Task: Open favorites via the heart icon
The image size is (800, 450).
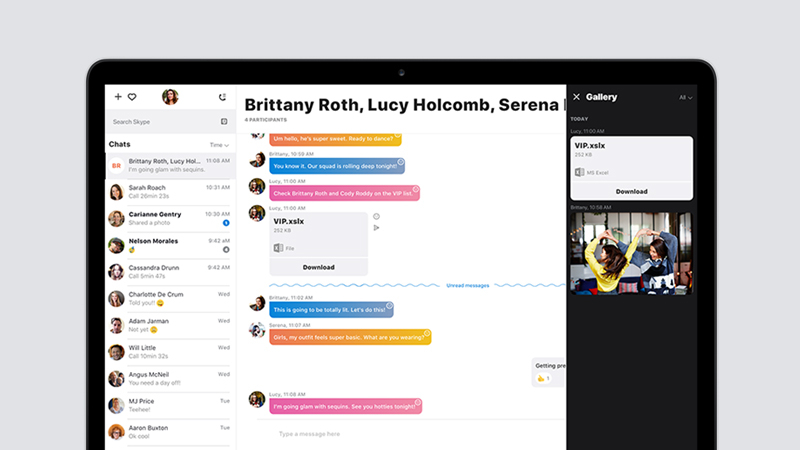Action: (132, 97)
